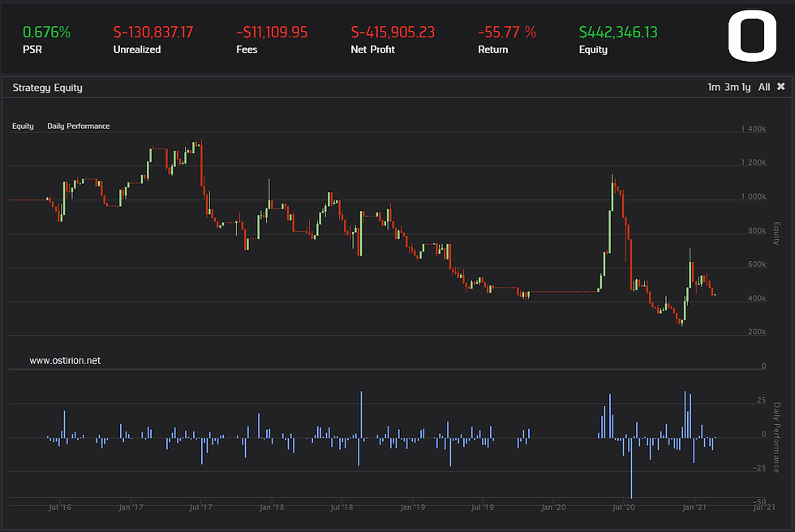The height and width of the screenshot is (532, 795).
Task: Click the Jan '21 x-axis label
Action: click(694, 507)
